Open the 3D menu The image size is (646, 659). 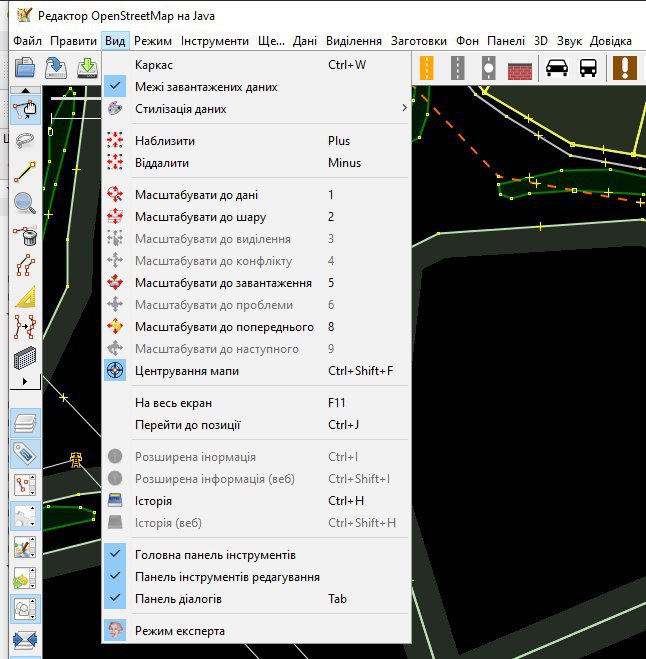tap(541, 41)
